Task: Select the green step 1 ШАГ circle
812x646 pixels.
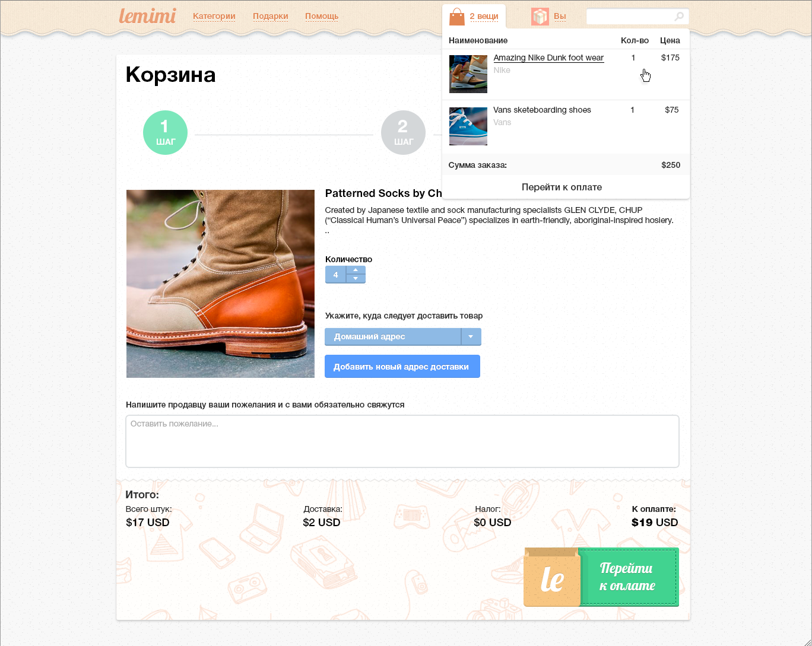Action: click(165, 132)
